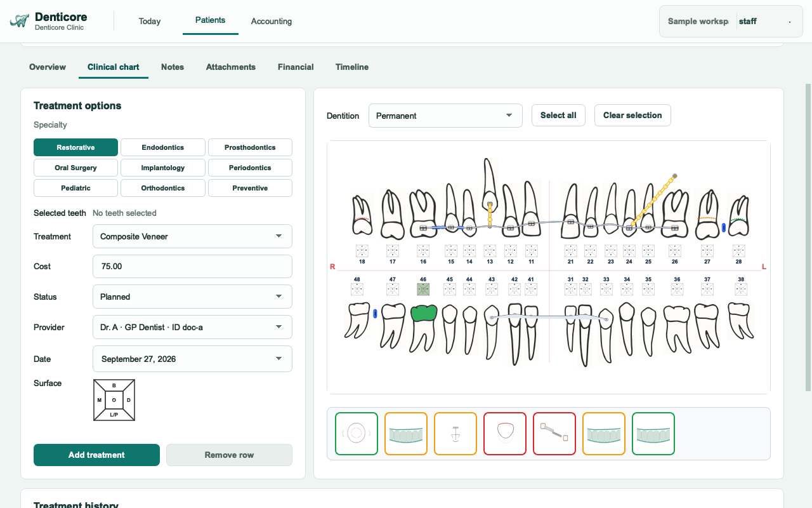The width and height of the screenshot is (812, 508).
Task: Open the staff user menu
Action: coord(765,21)
